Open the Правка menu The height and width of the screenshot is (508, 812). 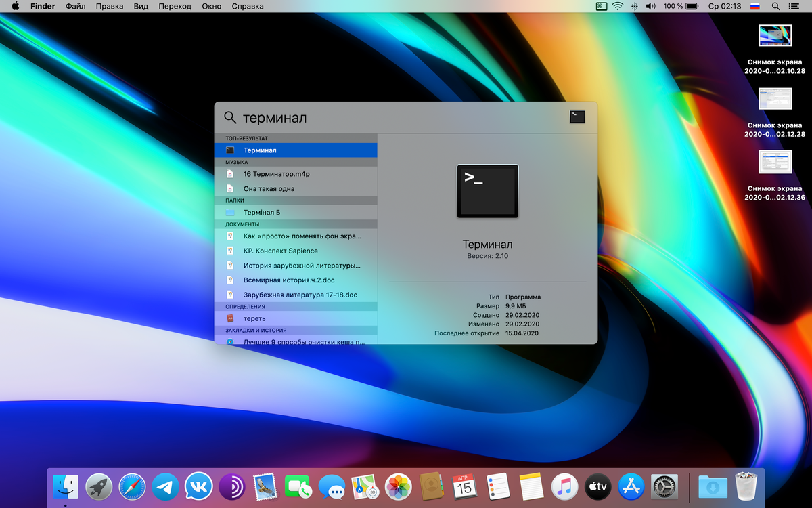pos(110,6)
